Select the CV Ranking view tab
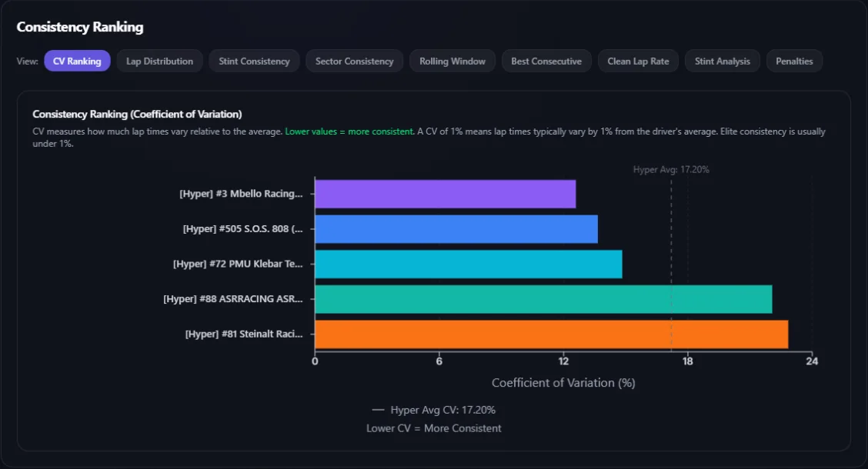Screen dimensions: 868x469 pos(77,61)
